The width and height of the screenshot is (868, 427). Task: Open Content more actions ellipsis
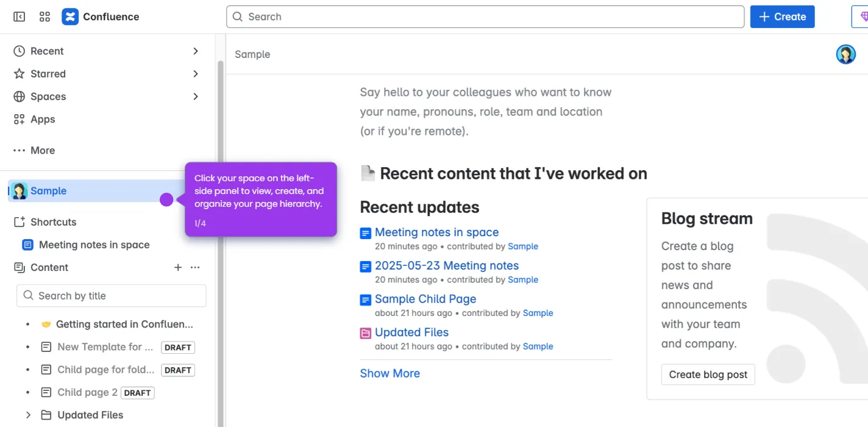pyautogui.click(x=195, y=267)
